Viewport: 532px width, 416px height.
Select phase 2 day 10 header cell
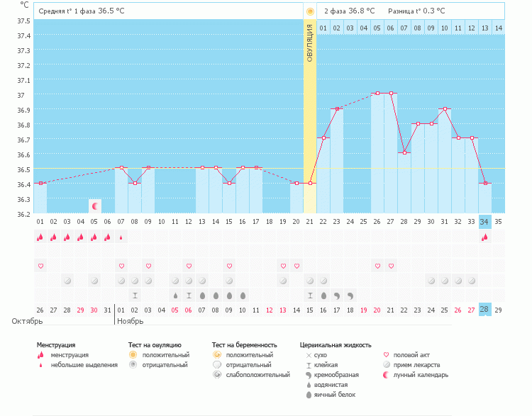pyautogui.click(x=445, y=28)
